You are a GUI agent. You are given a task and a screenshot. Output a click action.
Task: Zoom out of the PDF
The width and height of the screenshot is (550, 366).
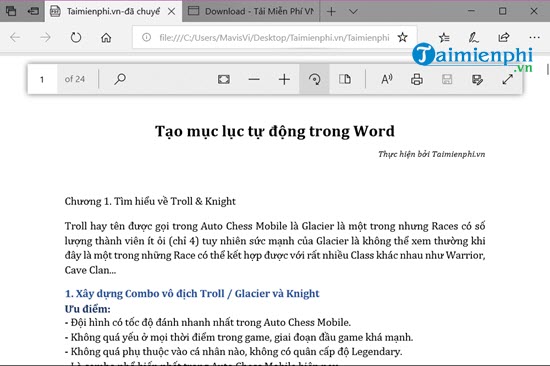[x=254, y=79]
